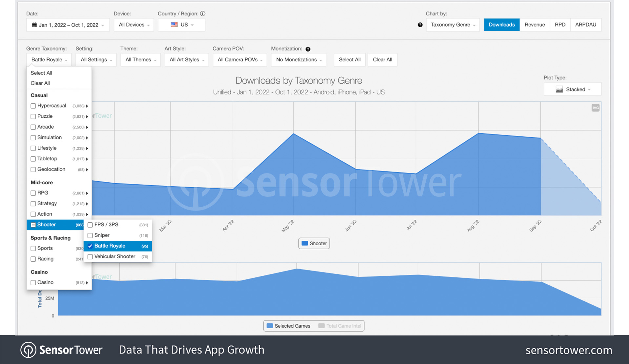Image resolution: width=629 pixels, height=364 pixels.
Task: Check the RPG checkbox
Action: click(33, 193)
